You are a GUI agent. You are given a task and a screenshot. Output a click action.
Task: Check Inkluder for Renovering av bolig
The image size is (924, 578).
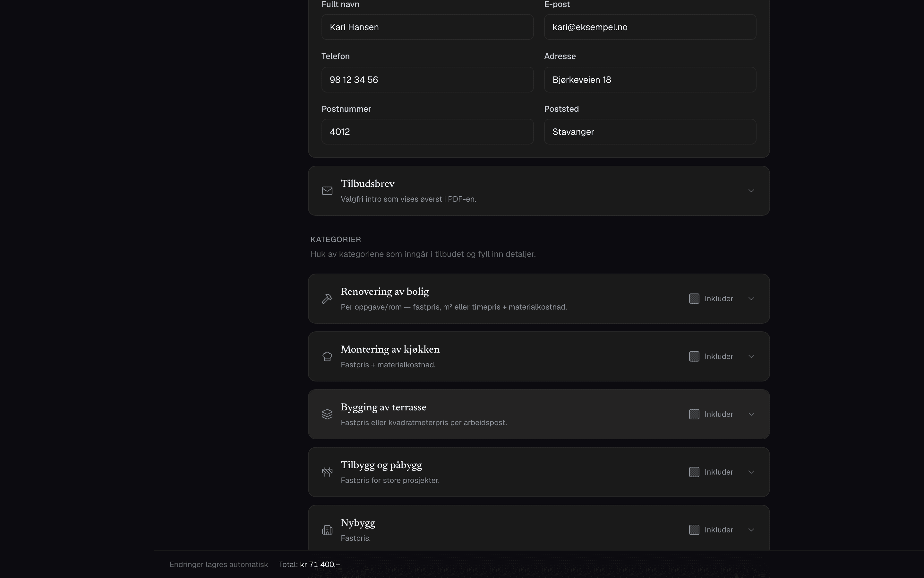pos(694,299)
